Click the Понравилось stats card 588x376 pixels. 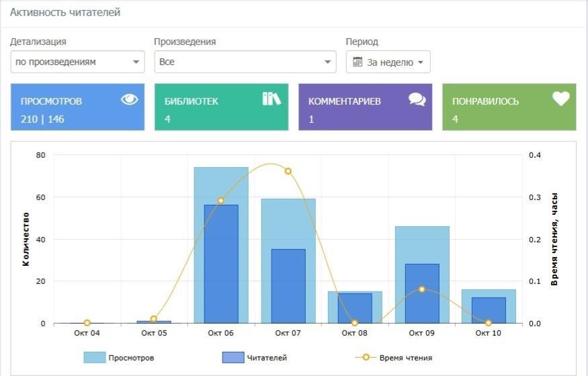509,107
